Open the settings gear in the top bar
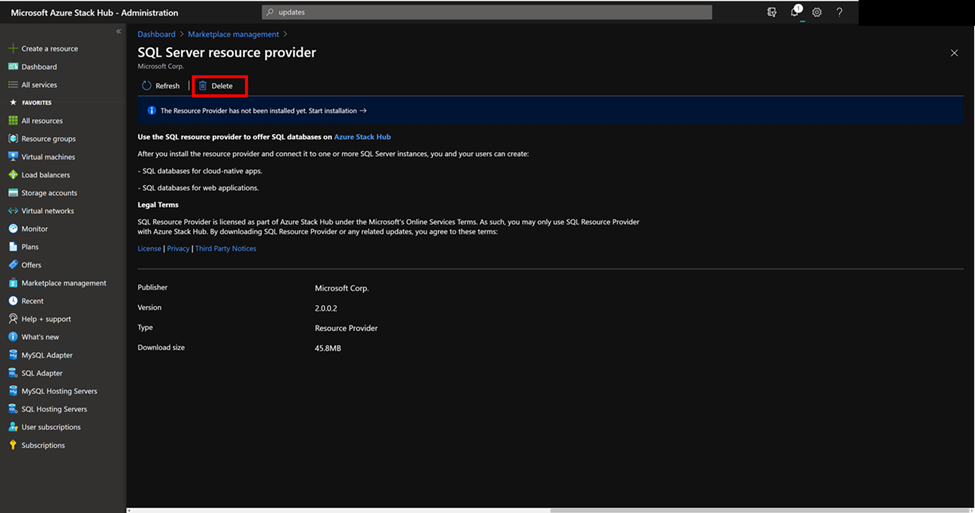 point(817,12)
